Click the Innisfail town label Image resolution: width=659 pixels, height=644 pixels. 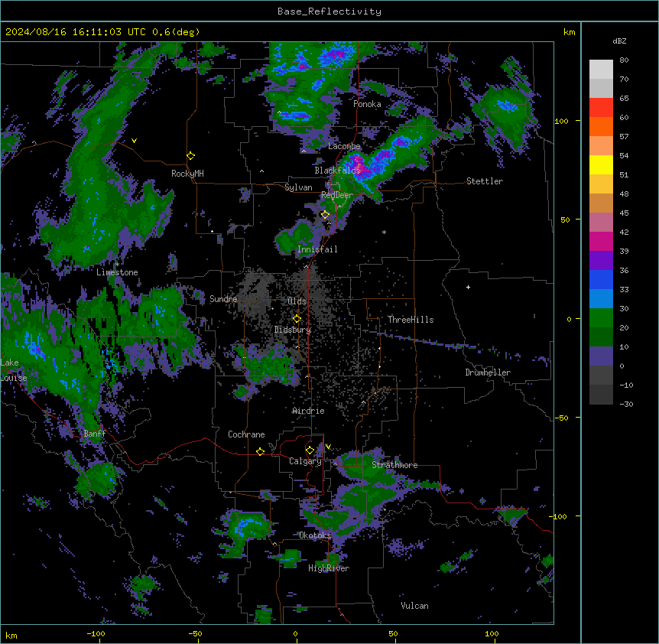[317, 249]
